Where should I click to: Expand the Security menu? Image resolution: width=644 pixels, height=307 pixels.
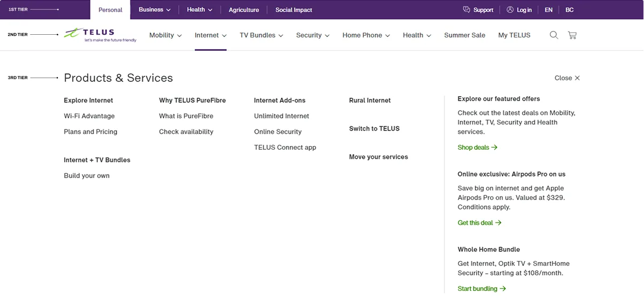(x=313, y=35)
